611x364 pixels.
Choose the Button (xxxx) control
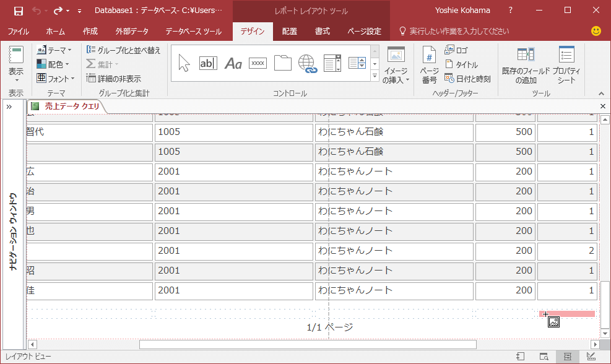pos(258,63)
